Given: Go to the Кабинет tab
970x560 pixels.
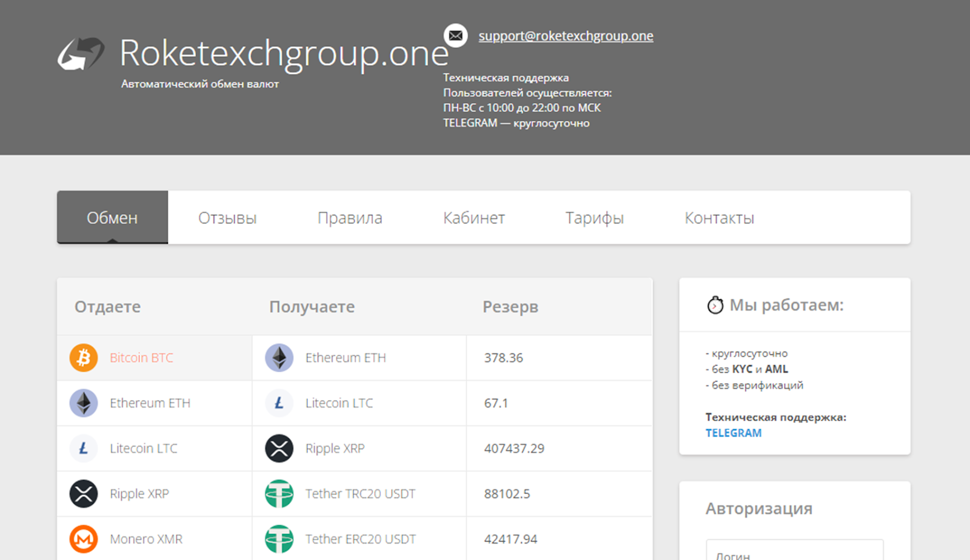Looking at the screenshot, I should click(473, 218).
